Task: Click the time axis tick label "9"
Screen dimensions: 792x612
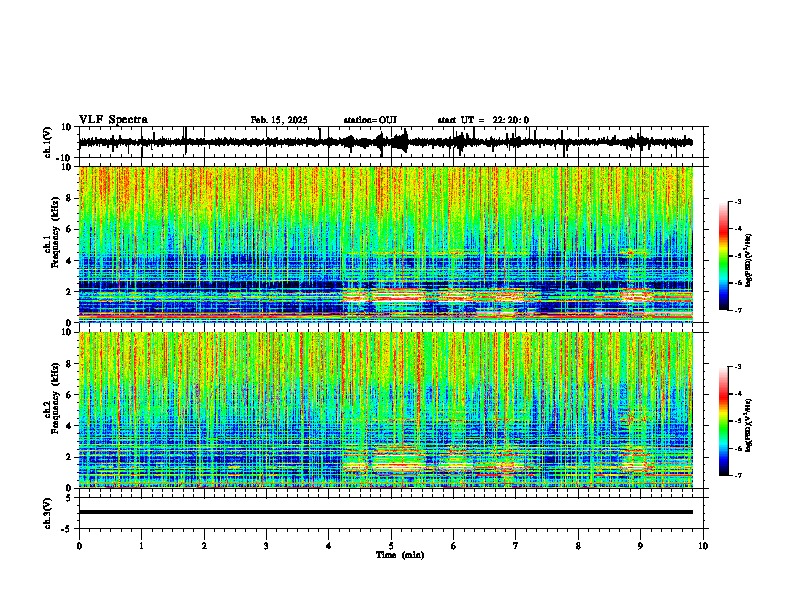Action: click(640, 546)
